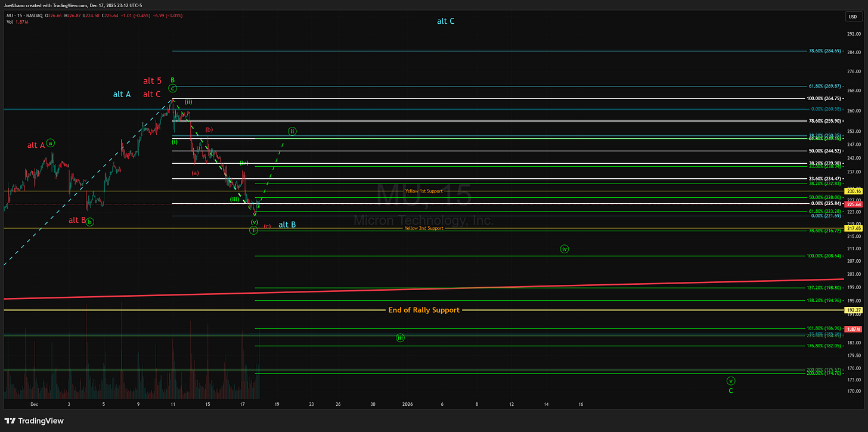Click the yellow 192.27 price tag

pos(854,310)
